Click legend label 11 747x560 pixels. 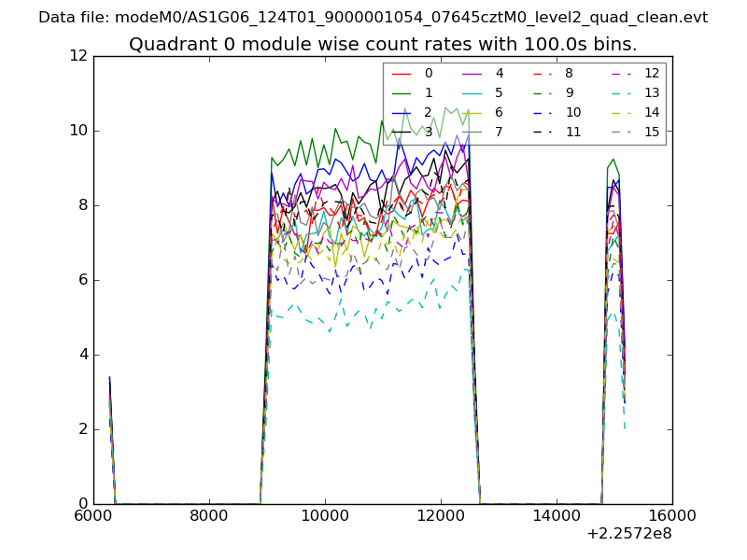click(x=572, y=132)
